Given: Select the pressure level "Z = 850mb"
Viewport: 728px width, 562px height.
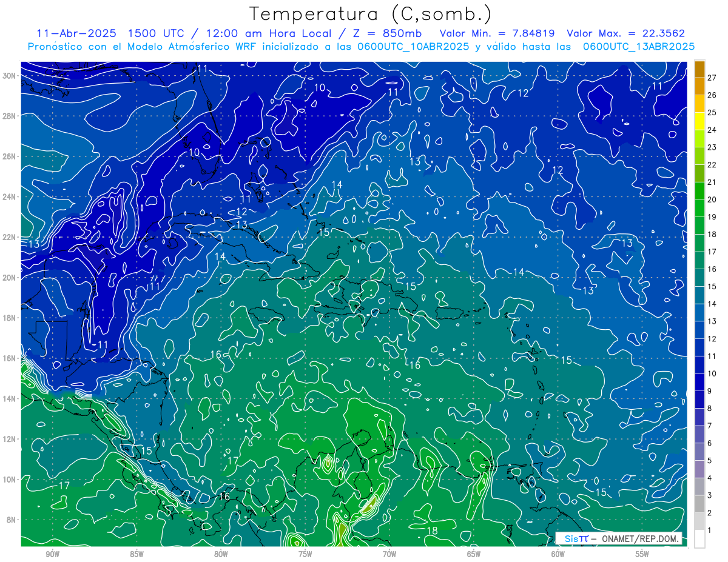Looking at the screenshot, I should [x=386, y=33].
